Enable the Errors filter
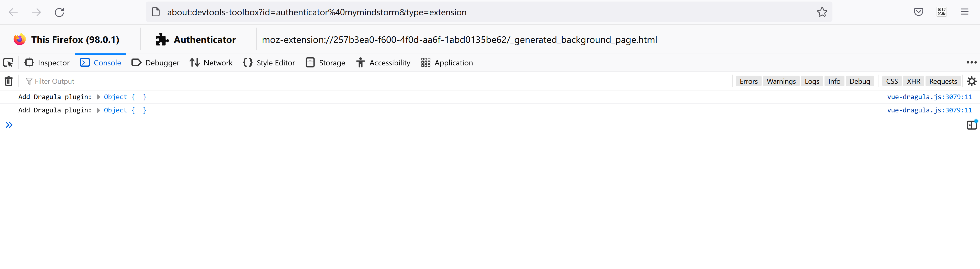This screenshot has width=980, height=269. pyautogui.click(x=748, y=81)
